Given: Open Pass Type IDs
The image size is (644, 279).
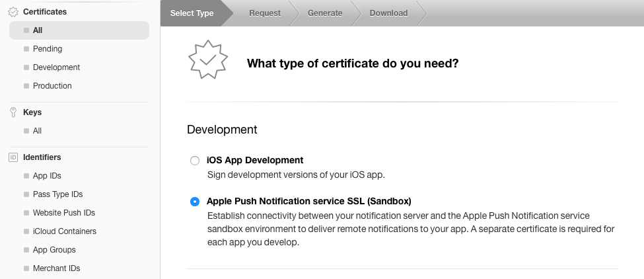Looking at the screenshot, I should [x=57, y=194].
